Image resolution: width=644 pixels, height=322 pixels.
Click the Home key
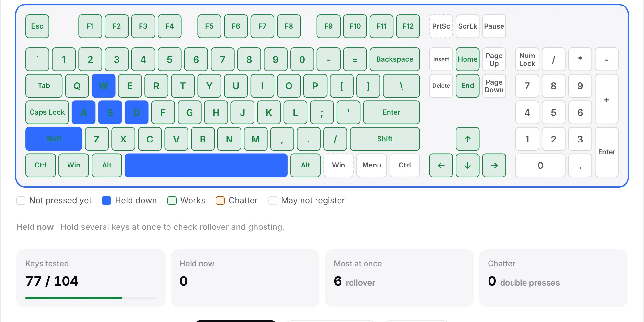click(467, 59)
